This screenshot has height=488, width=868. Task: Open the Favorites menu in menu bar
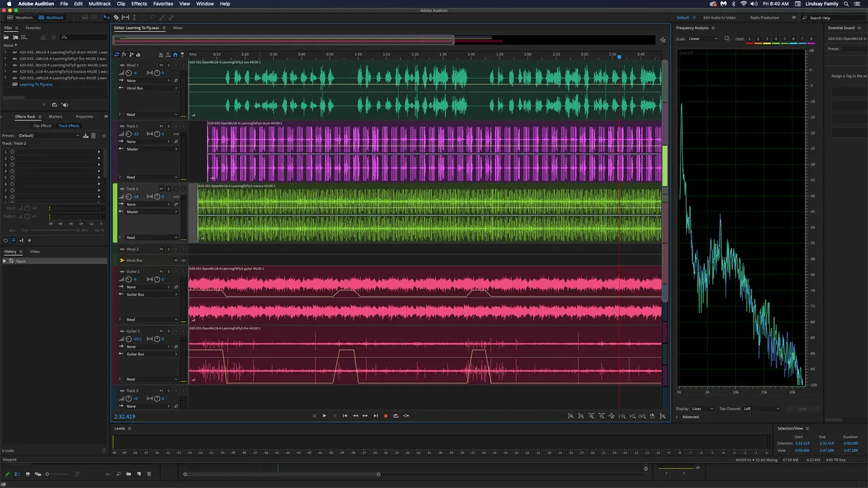[x=163, y=3]
